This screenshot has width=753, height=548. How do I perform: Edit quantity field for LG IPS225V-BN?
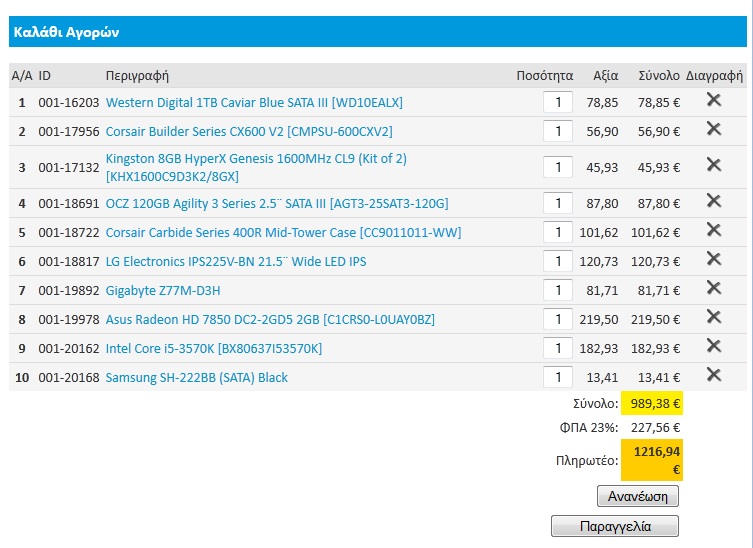558,261
